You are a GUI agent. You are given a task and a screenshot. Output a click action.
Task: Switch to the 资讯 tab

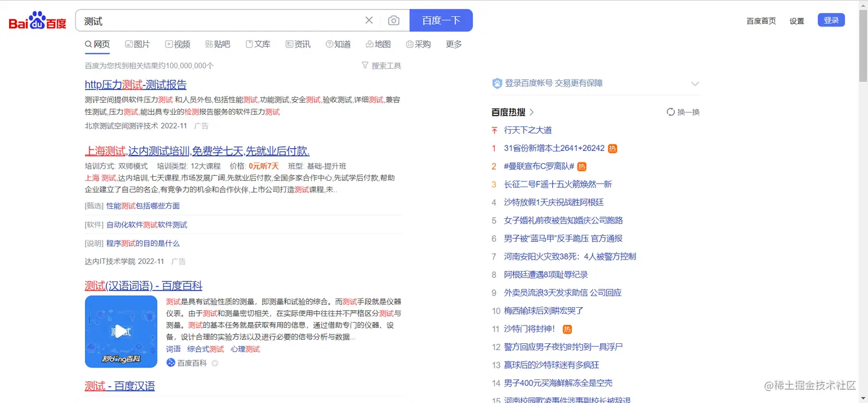(x=298, y=44)
